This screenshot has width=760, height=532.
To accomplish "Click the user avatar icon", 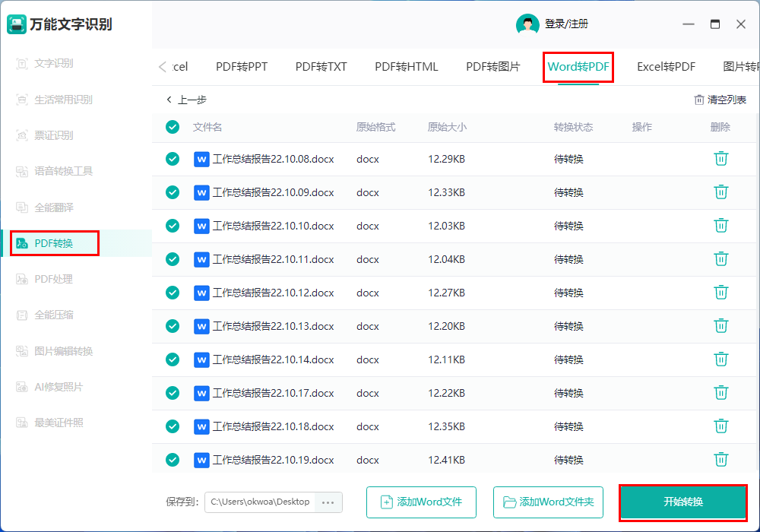I will click(x=527, y=24).
